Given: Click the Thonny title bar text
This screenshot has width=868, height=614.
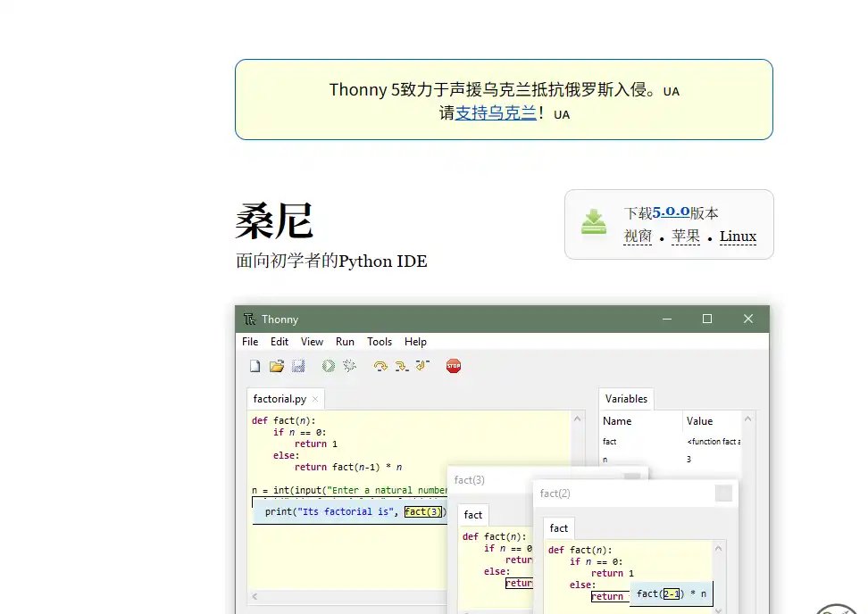Looking at the screenshot, I should pyautogui.click(x=280, y=319).
